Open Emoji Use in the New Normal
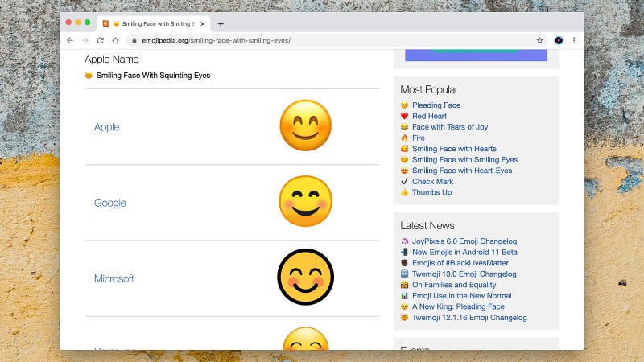The width and height of the screenshot is (644, 362). click(461, 295)
